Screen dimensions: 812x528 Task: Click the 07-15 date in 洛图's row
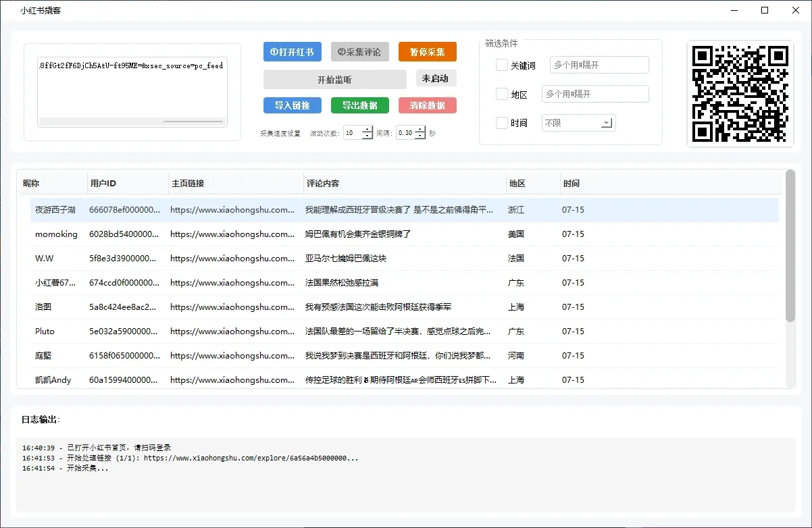[573, 307]
